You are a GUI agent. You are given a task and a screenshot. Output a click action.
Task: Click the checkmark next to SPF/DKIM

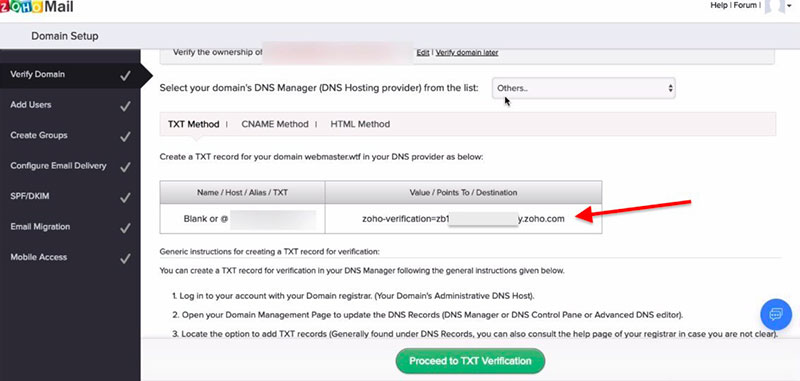(125, 198)
